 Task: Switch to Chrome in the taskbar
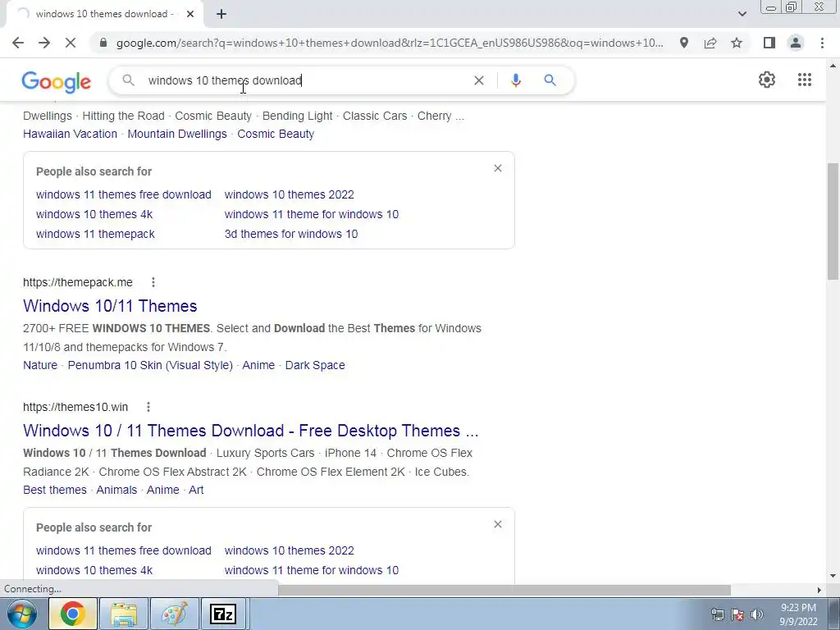[x=73, y=614]
